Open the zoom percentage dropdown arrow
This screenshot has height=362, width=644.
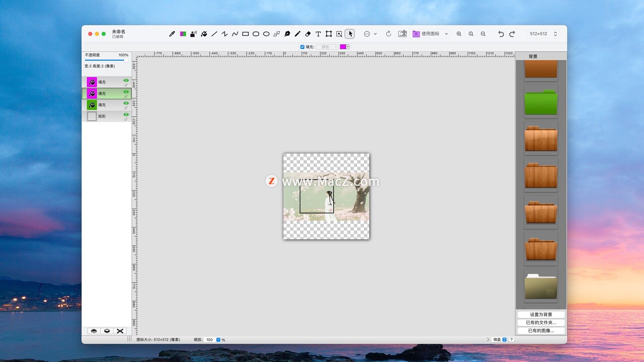[x=218, y=340]
